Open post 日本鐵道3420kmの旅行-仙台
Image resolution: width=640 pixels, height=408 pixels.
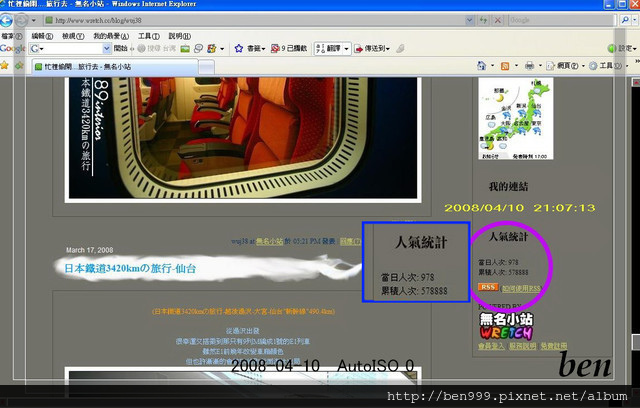point(130,268)
